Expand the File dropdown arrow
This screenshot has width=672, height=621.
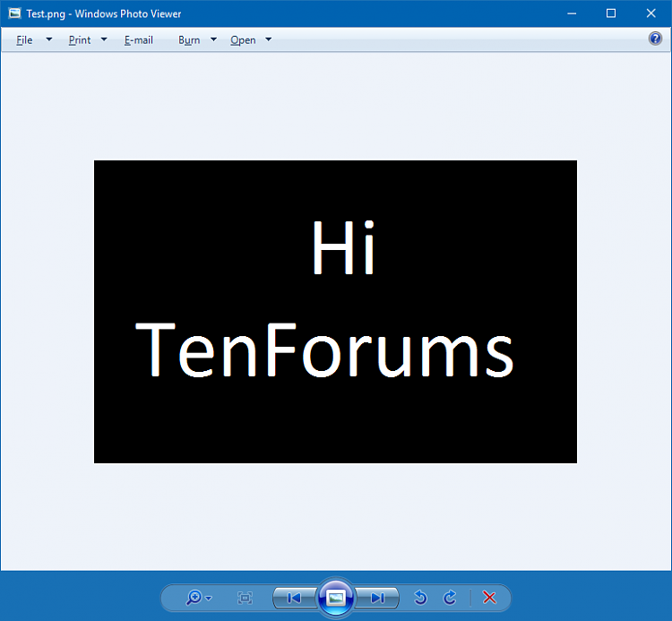click(49, 39)
